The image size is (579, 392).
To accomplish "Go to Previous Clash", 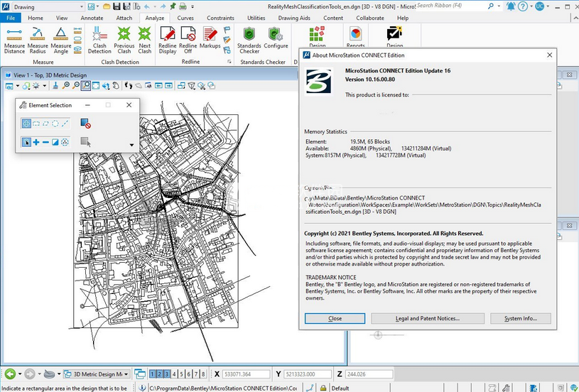I will [x=124, y=40].
